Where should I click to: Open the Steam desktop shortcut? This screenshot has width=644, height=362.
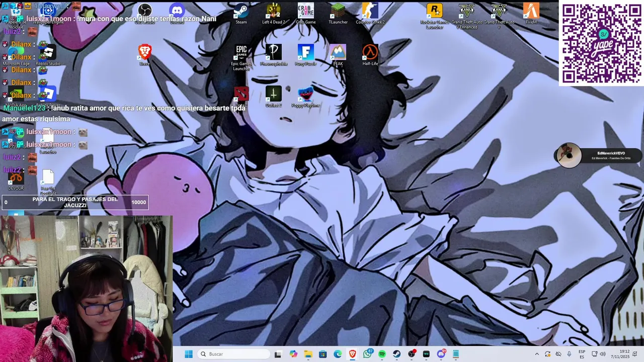[x=242, y=14]
